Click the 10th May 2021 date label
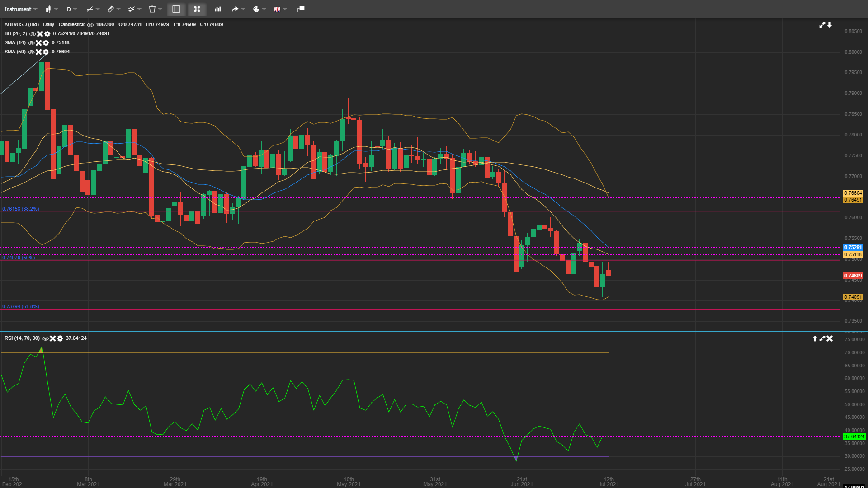 [349, 482]
